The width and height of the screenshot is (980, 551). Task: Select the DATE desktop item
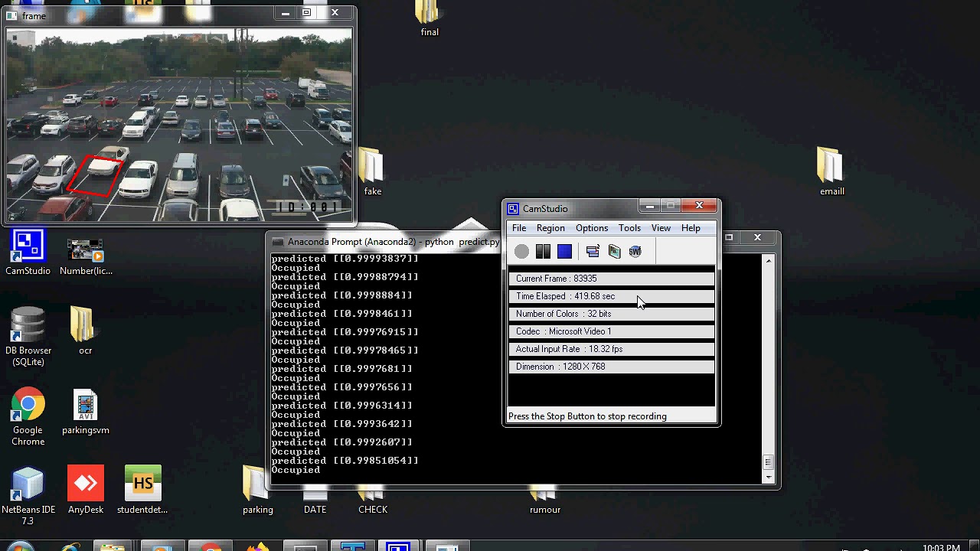(x=315, y=501)
